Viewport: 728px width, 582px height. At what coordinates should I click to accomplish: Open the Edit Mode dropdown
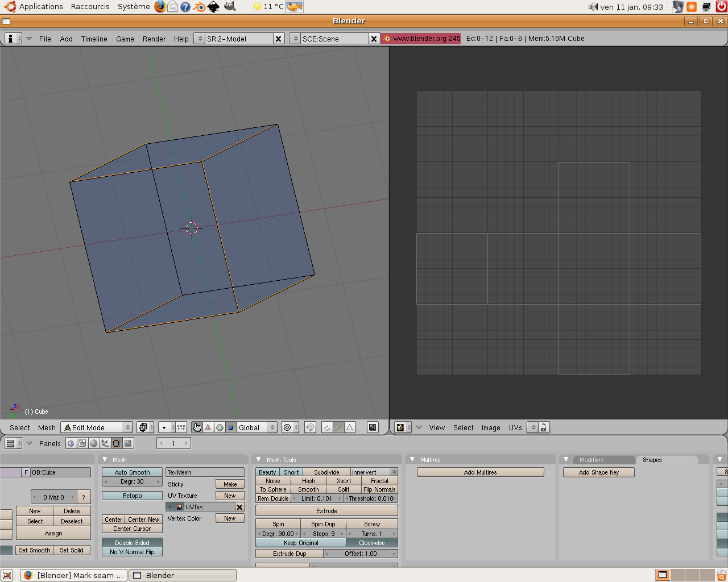coord(97,427)
